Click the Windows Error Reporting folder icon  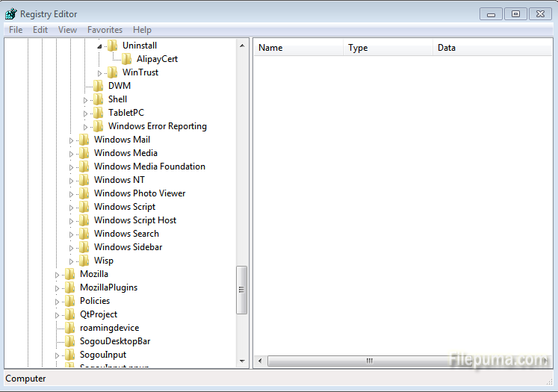tap(99, 126)
